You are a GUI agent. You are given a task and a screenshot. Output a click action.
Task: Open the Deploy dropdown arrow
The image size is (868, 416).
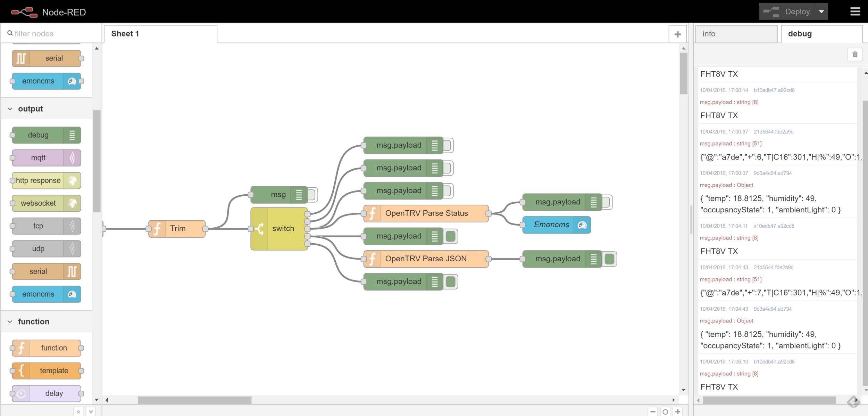click(821, 11)
